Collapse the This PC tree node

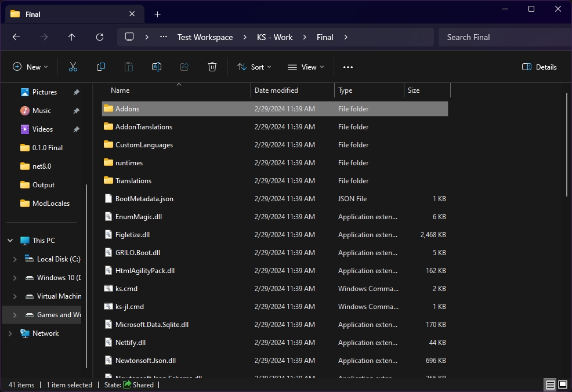pyautogui.click(x=10, y=241)
